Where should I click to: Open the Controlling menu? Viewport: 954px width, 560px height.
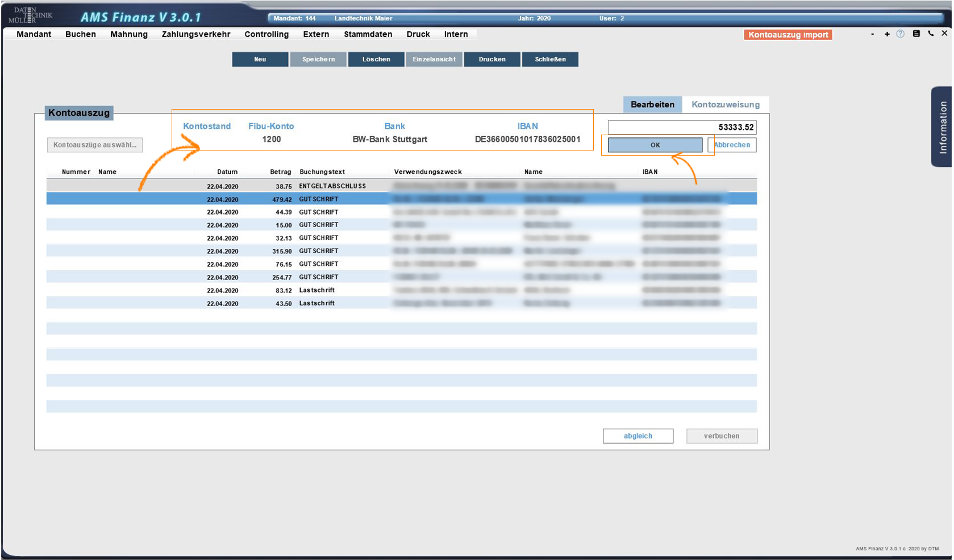click(x=266, y=34)
